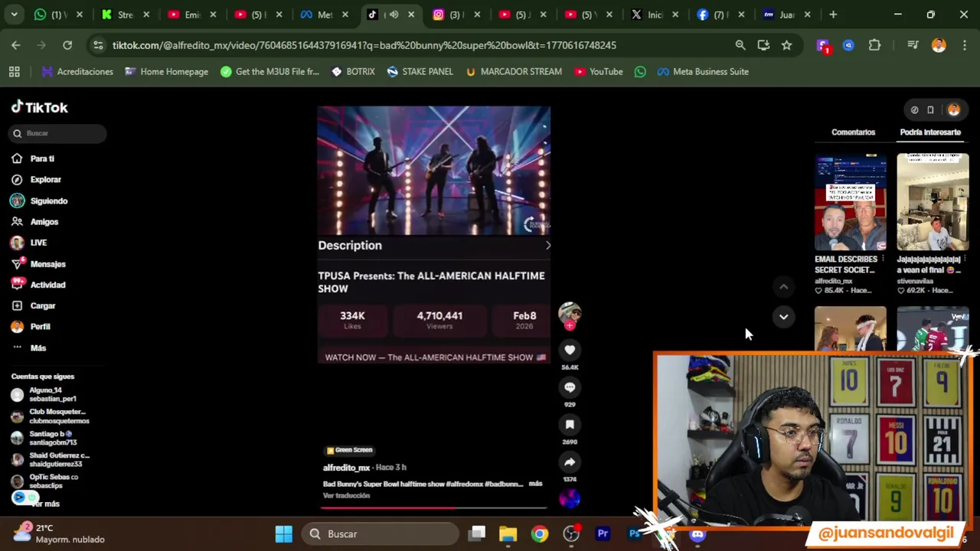Click the TikTok Buscar search field
The width and height of the screenshot is (980, 551).
(x=58, y=133)
